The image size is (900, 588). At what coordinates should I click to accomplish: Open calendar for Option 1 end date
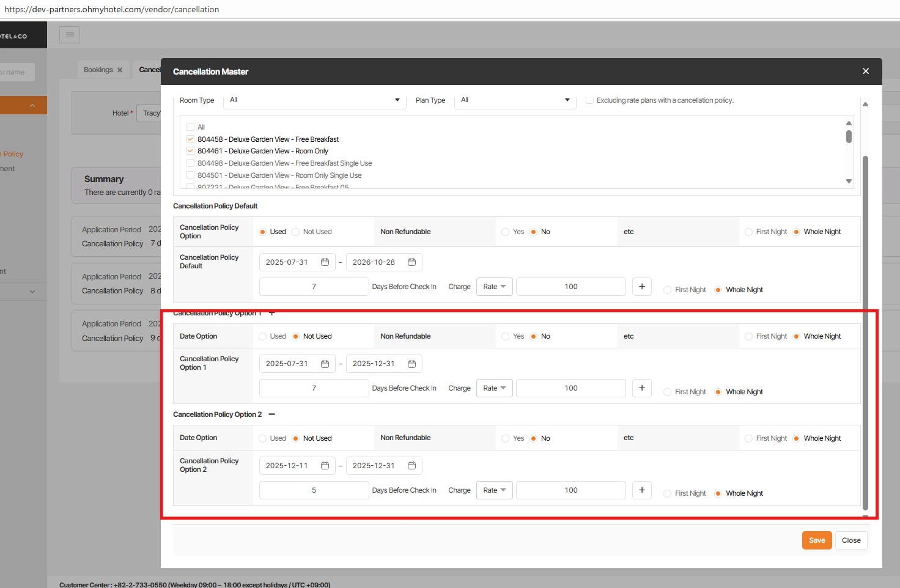point(411,364)
